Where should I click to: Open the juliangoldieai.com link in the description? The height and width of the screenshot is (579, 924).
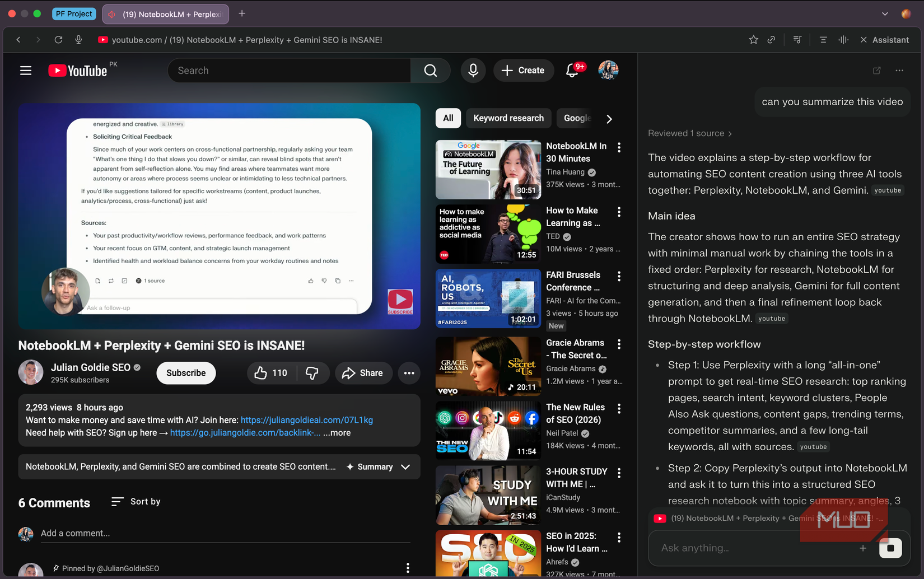(x=306, y=419)
